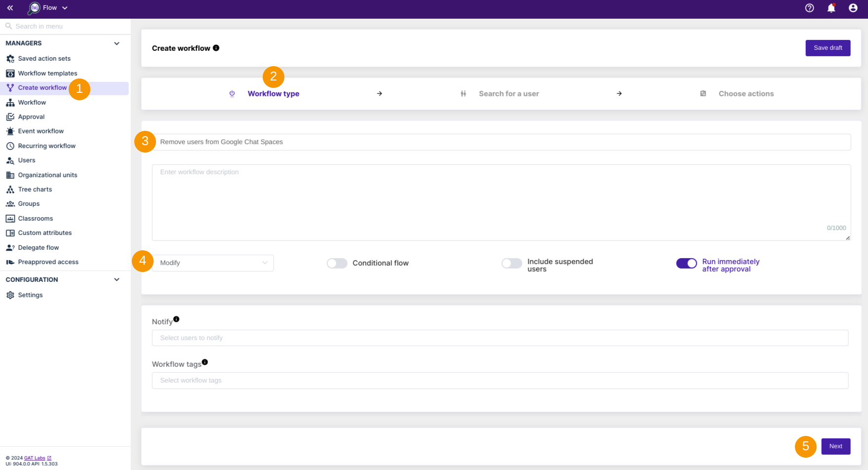868x470 pixels.
Task: Click the Flow app logo icon
Action: coord(34,8)
